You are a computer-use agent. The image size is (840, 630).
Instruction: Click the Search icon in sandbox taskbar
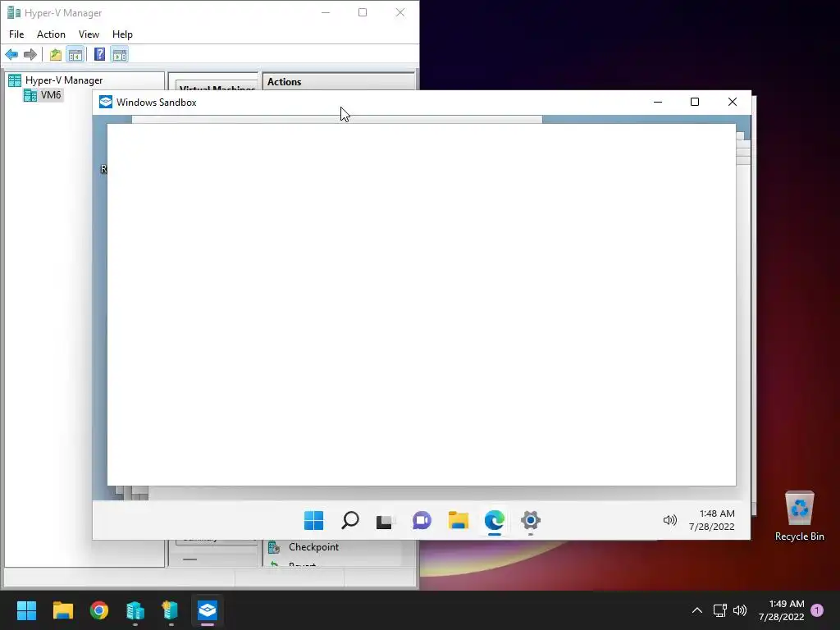[x=349, y=520]
